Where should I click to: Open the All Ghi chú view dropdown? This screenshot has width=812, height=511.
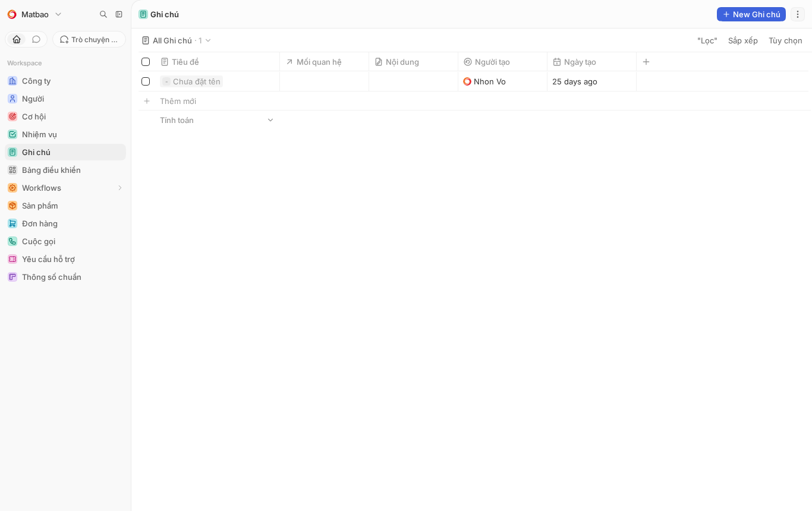176,40
